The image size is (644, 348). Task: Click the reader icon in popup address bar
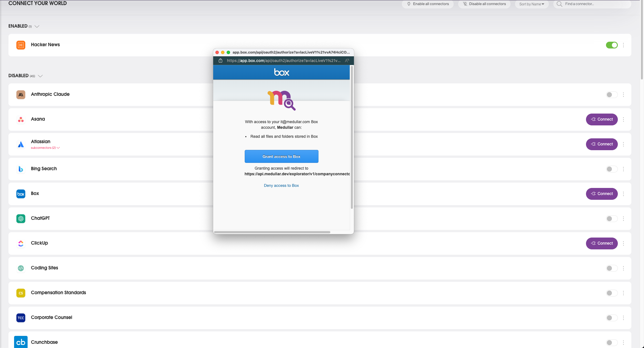coord(347,61)
